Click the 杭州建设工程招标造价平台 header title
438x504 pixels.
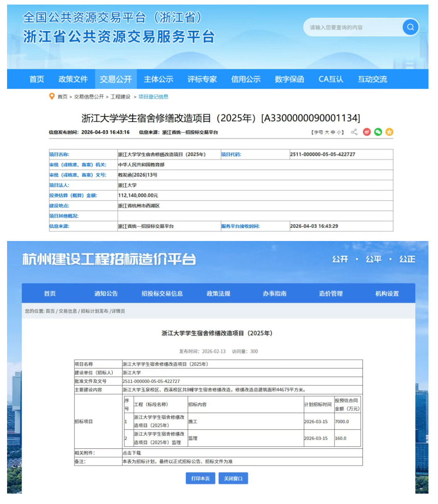109,259
